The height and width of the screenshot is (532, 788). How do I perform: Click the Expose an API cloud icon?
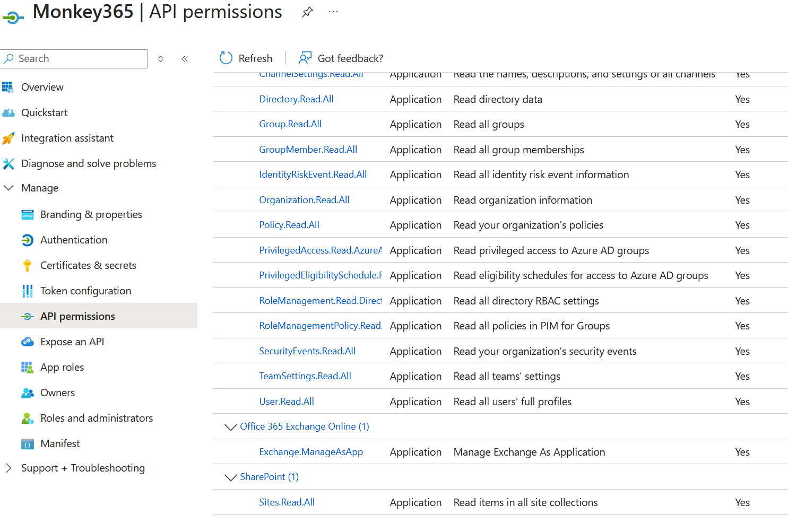pyautogui.click(x=28, y=342)
